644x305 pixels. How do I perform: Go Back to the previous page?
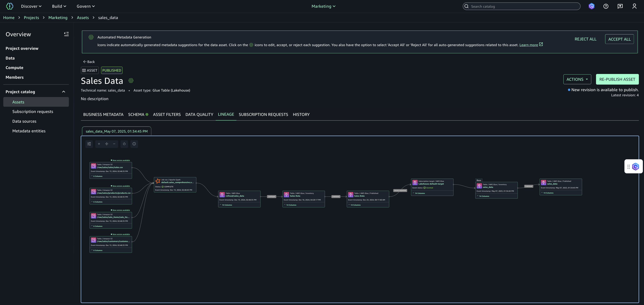(89, 62)
